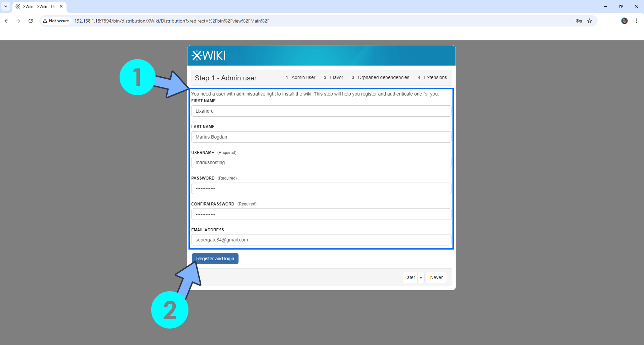Viewport: 644px width, 345px height.
Task: Reload the XWiki page
Action: click(x=31, y=21)
